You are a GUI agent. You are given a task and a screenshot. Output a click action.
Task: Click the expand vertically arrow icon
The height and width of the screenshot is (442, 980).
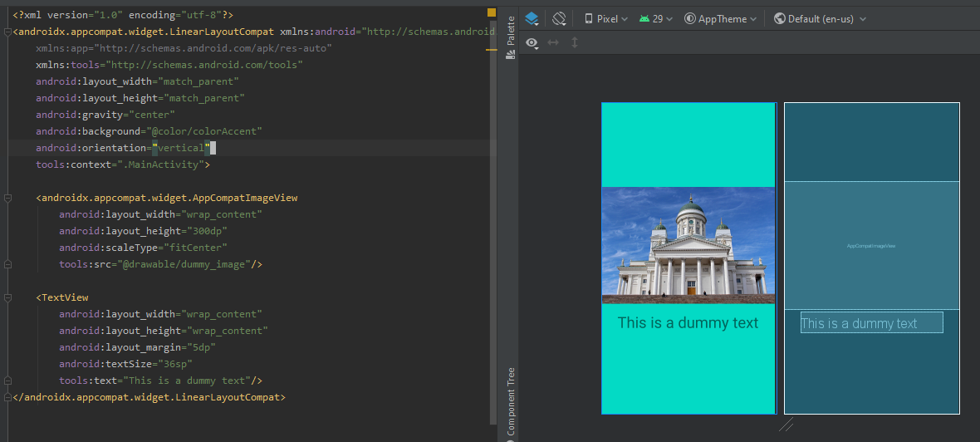point(575,42)
